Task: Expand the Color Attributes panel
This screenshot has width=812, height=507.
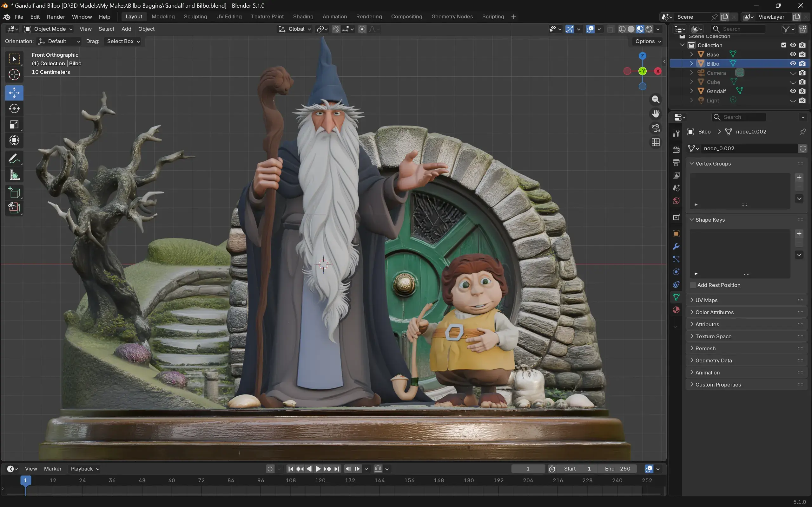Action: pyautogui.click(x=746, y=312)
